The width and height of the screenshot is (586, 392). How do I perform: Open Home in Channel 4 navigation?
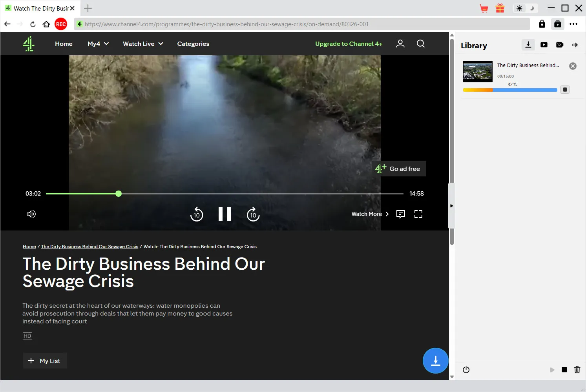point(64,44)
